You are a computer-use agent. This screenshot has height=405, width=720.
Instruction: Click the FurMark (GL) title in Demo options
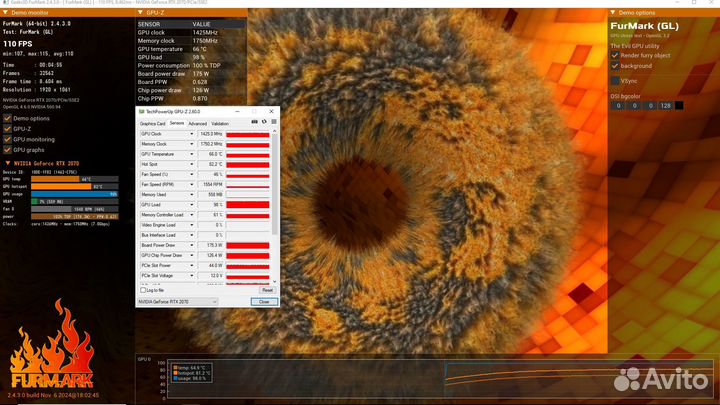[644, 26]
